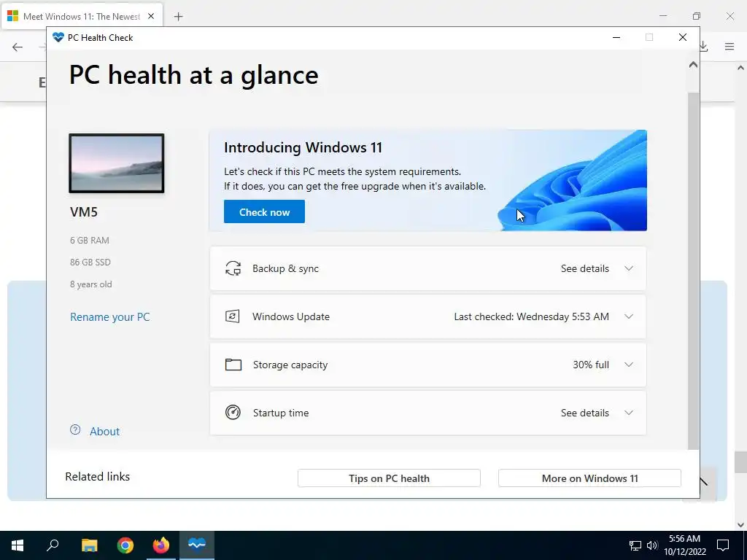Open the browser hamburger menu
The image size is (747, 560).
[x=729, y=46]
